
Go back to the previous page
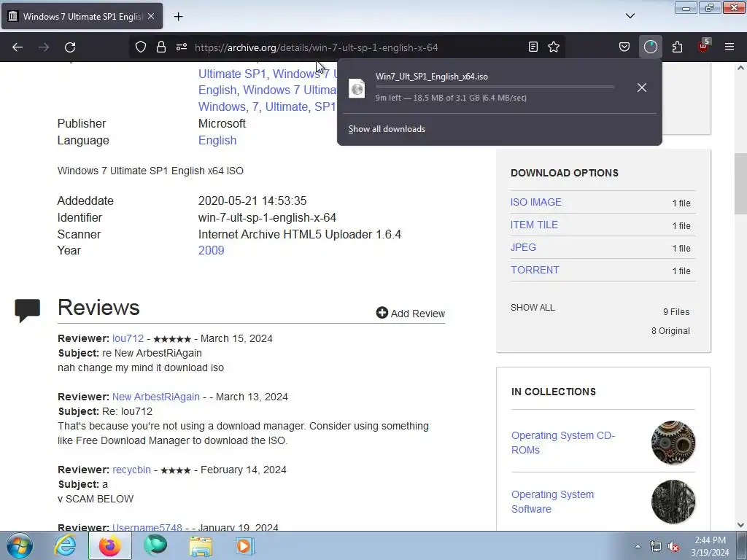click(x=18, y=47)
